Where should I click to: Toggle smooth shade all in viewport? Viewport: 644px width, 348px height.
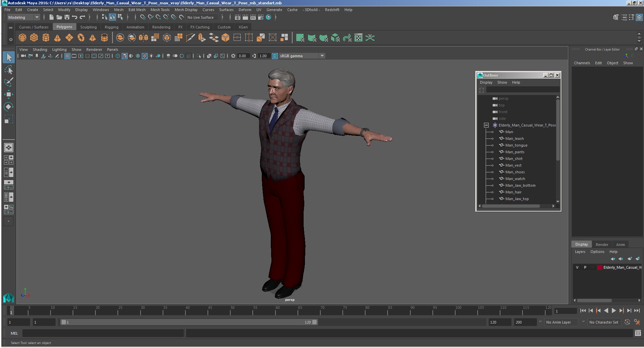pyautogui.click(x=125, y=56)
